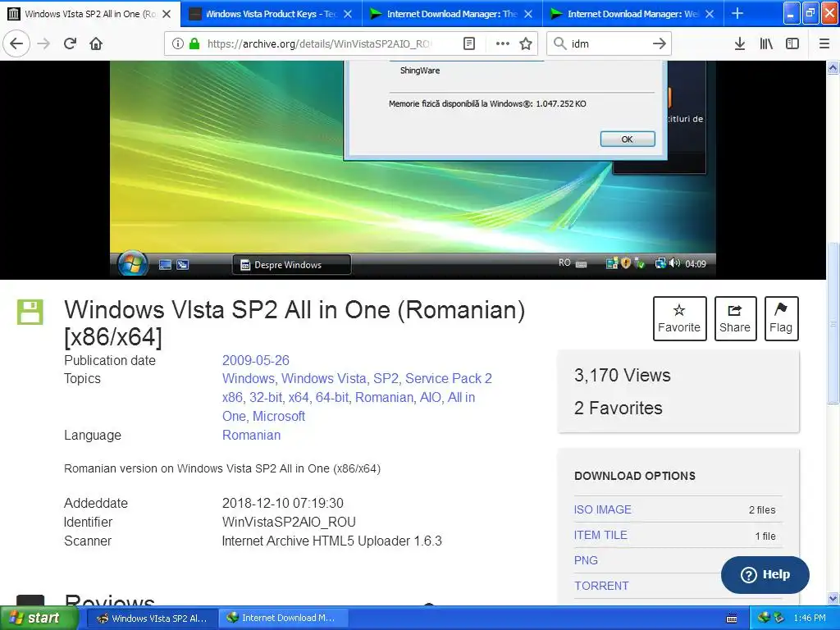Click the 3,170 Views text

[622, 375]
